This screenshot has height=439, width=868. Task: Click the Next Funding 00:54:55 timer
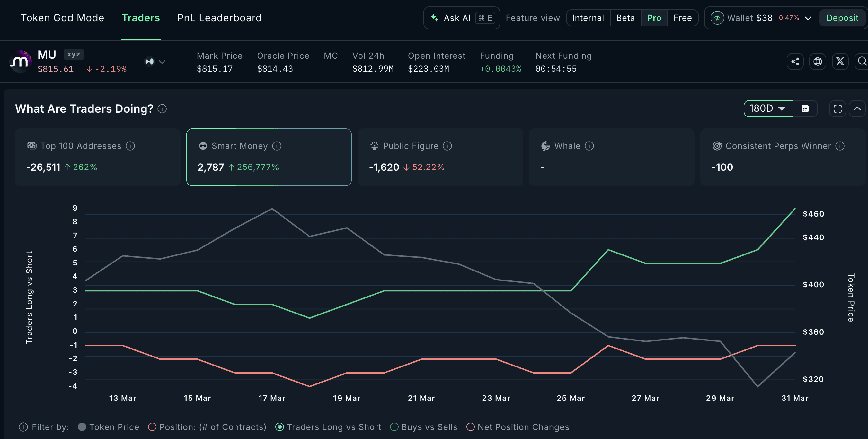pos(556,69)
